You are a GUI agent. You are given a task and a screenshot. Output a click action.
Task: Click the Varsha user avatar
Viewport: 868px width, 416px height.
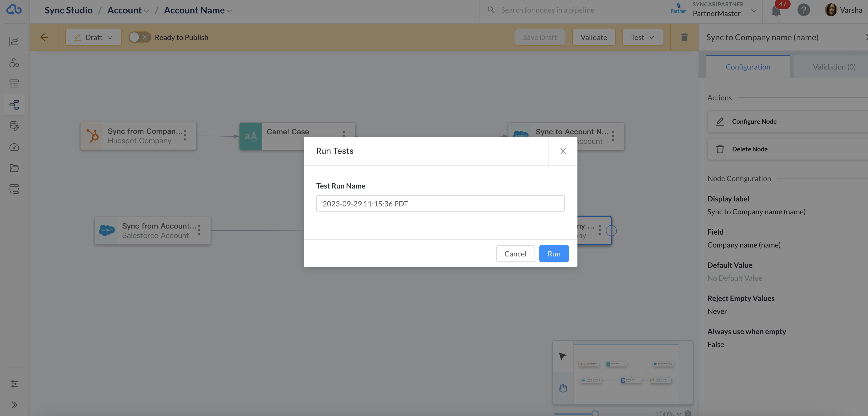click(831, 10)
